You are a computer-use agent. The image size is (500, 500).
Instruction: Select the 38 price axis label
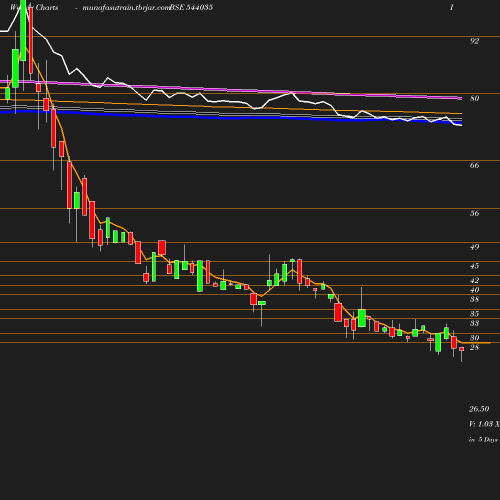coord(474,299)
